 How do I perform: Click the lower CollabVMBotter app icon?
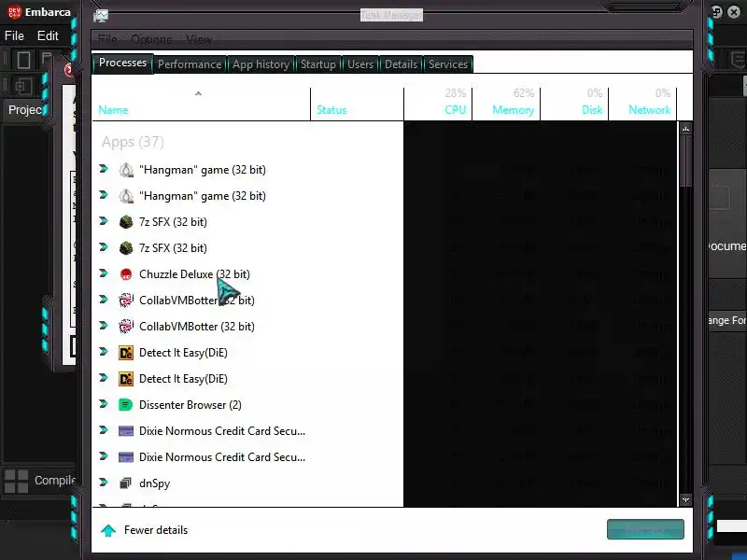click(x=126, y=327)
